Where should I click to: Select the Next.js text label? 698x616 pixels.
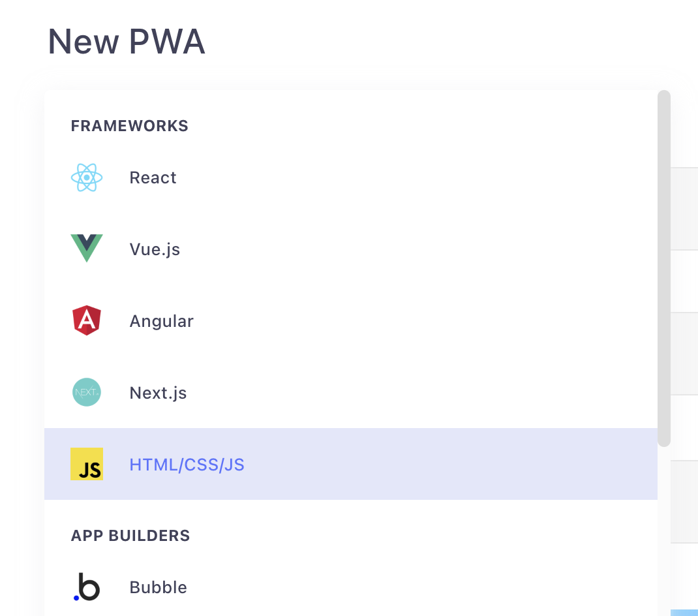[158, 393]
